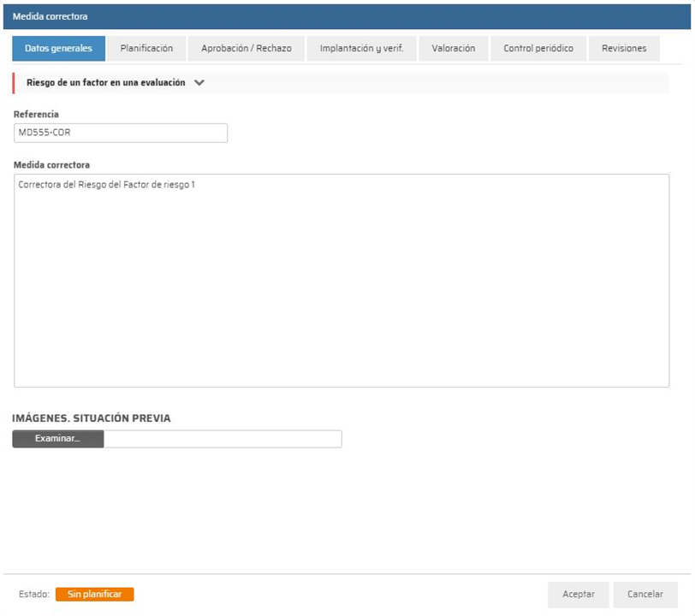Click the IMÁGENES. SITUACIÓN PREVIA heading

pyautogui.click(x=92, y=418)
